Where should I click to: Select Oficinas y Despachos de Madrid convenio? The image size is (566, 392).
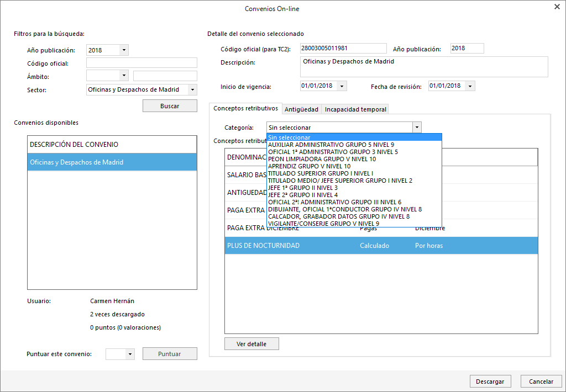112,162
